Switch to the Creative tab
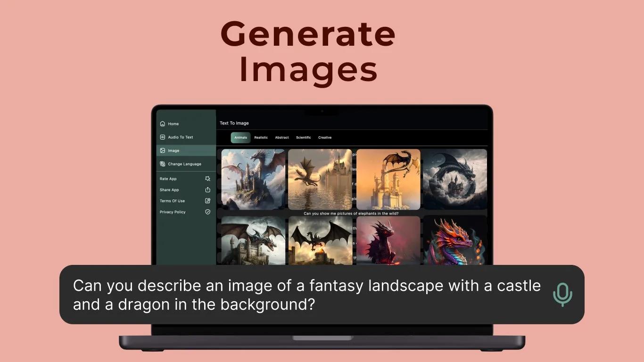 coord(325,138)
